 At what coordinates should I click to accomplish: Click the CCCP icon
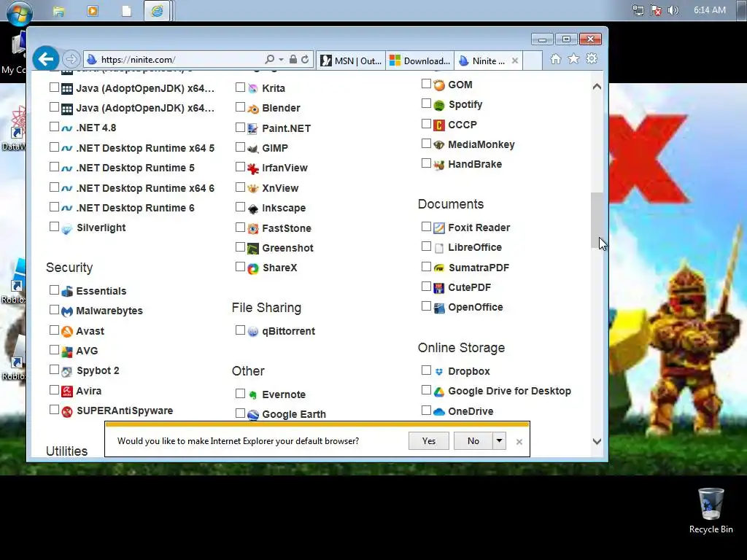438,125
